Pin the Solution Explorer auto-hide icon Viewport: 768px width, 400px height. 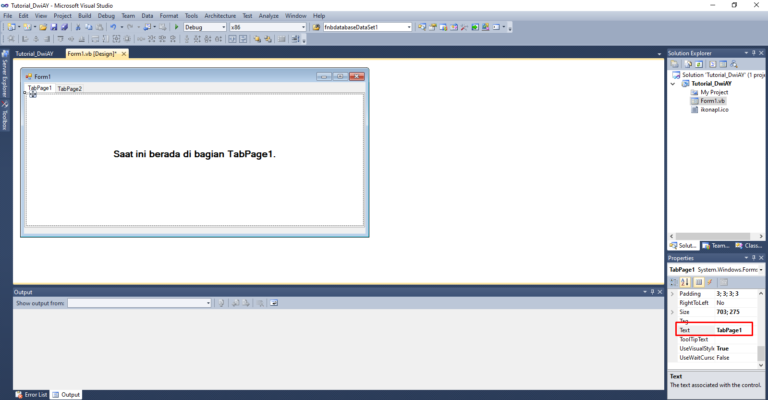coord(754,53)
